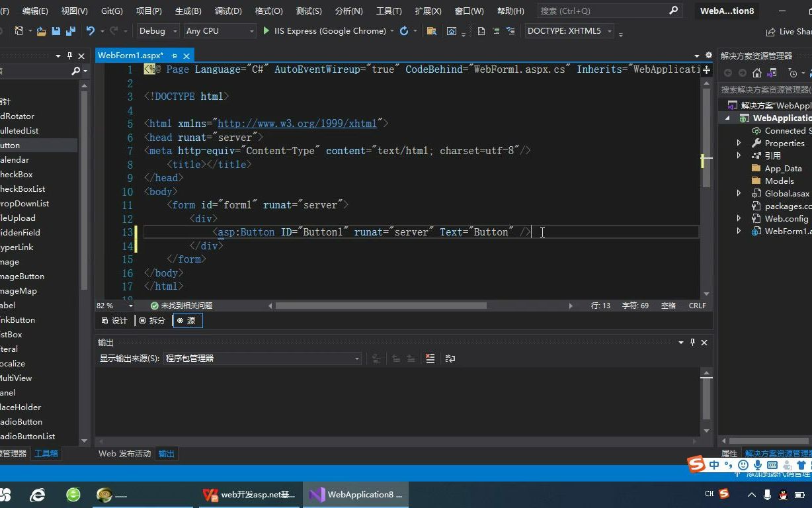
Task: Collapse the WebApplication project node
Action: 728,118
